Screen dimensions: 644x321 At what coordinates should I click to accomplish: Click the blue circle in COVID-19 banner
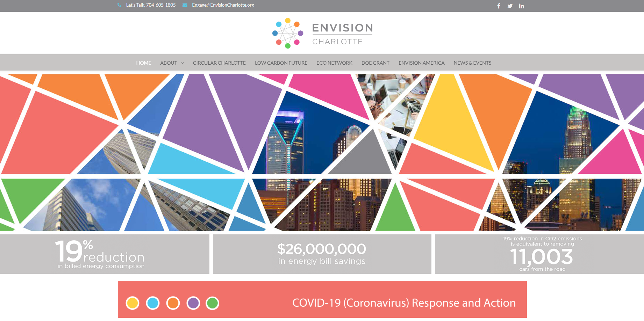pyautogui.click(x=153, y=303)
